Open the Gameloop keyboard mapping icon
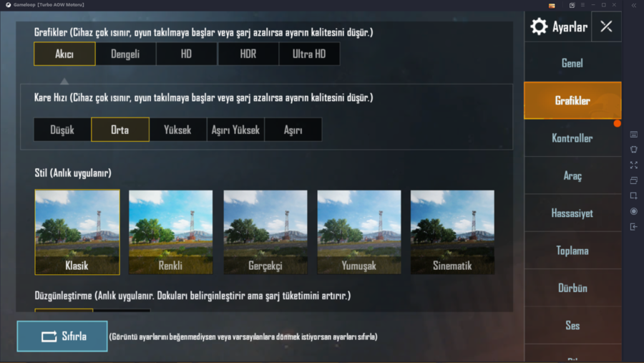This screenshot has height=363, width=644. pyautogui.click(x=634, y=135)
